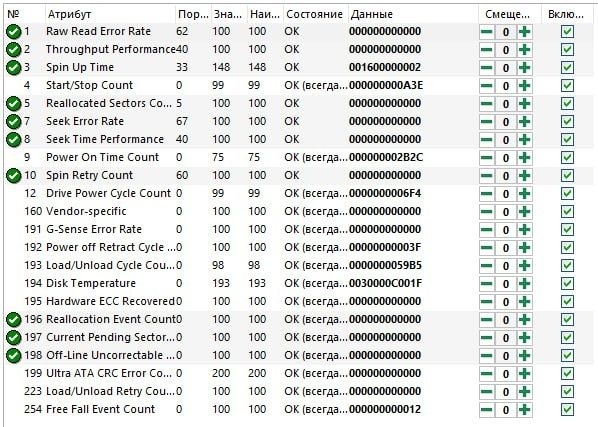This screenshot has width=598, height=427.
Task: Click green status icon of Seek Error Rate
Action: click(x=13, y=122)
